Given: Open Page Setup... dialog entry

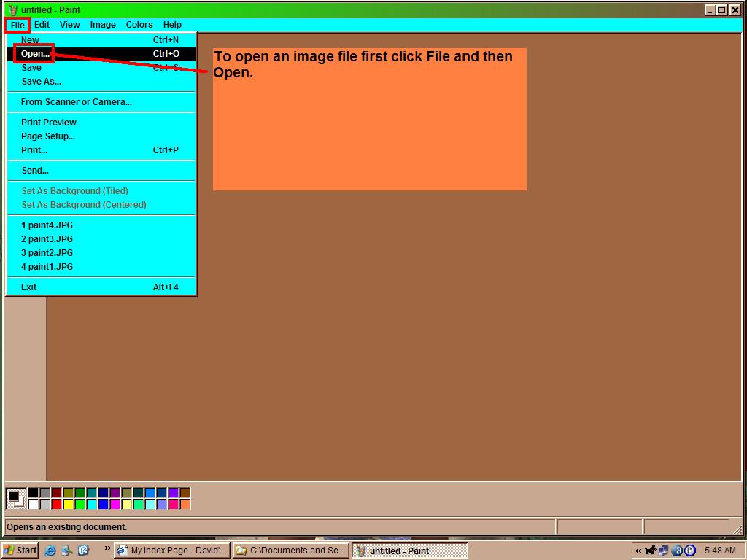Looking at the screenshot, I should click(x=101, y=136).
